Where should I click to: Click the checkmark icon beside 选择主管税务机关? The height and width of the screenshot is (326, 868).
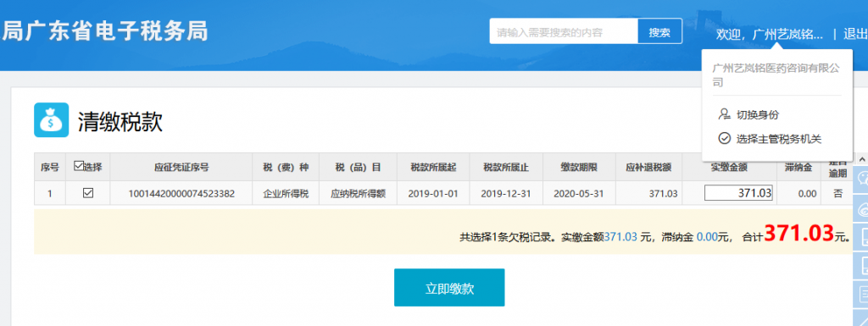[724, 139]
